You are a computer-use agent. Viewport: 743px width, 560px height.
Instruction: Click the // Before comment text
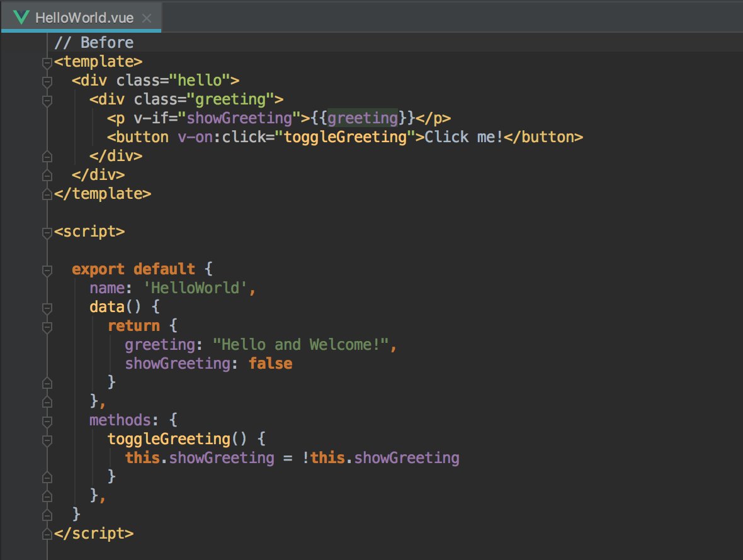coord(94,43)
